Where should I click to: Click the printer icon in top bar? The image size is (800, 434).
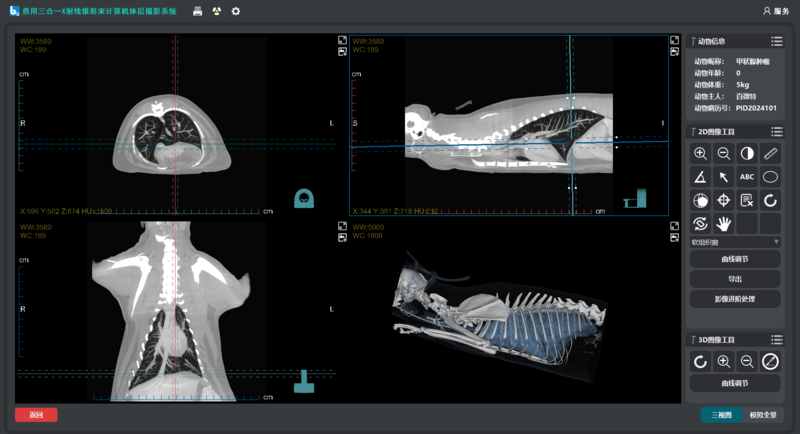[198, 11]
